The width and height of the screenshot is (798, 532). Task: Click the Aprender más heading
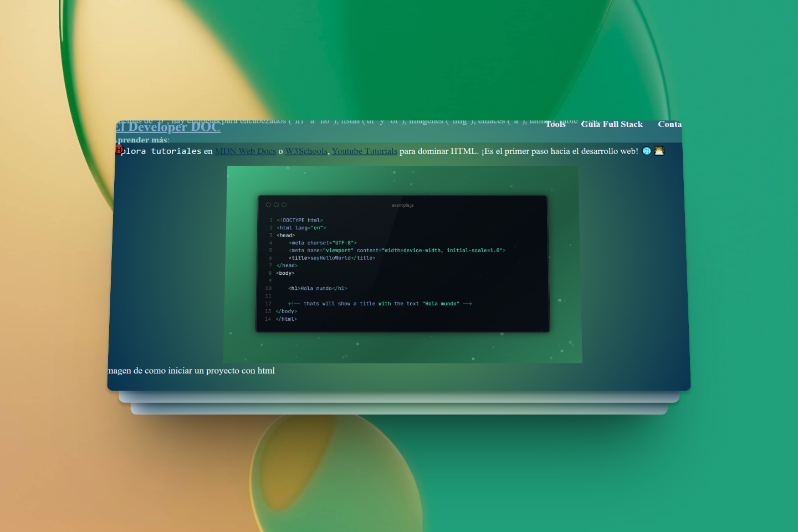[x=144, y=140]
